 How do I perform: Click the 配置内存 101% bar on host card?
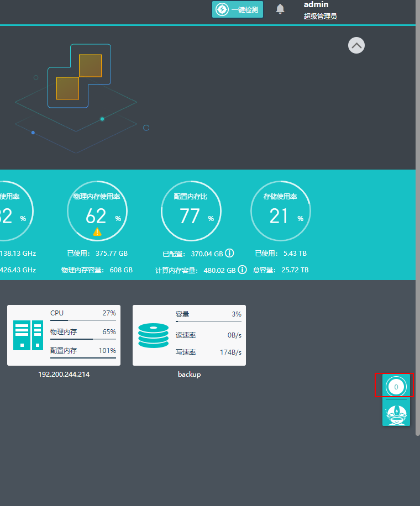[83, 357]
